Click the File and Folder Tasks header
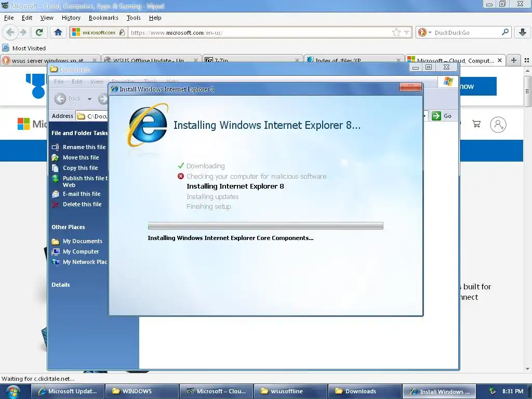Image resolution: width=532 pixels, height=399 pixels. (79, 133)
